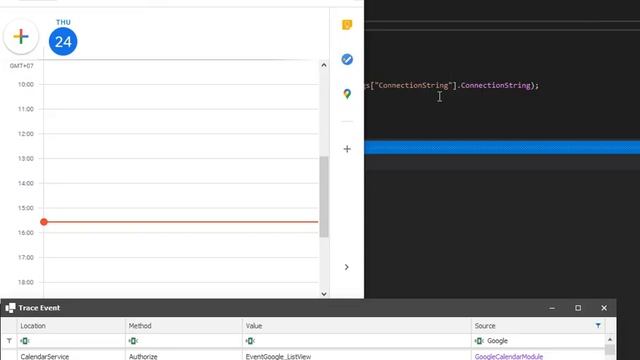Click GoogleCalendarModule source link
The width and height of the screenshot is (640, 360).
(509, 356)
